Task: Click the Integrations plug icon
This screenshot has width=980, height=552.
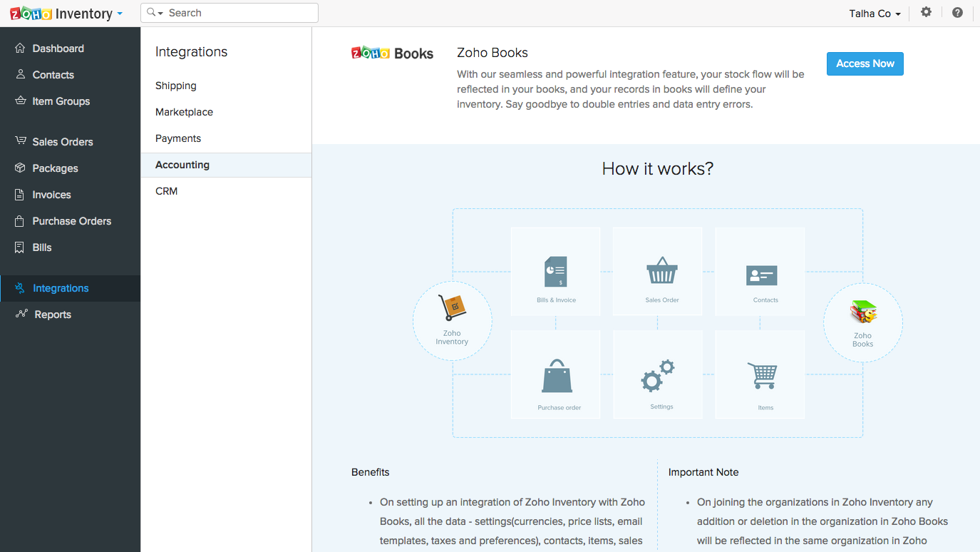Action: pos(20,287)
